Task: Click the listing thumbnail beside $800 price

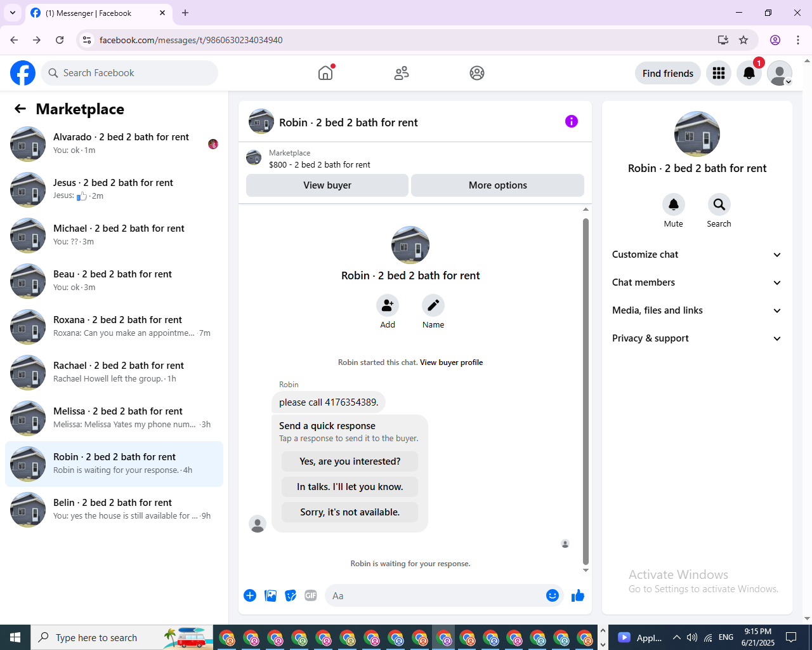Action: click(254, 157)
